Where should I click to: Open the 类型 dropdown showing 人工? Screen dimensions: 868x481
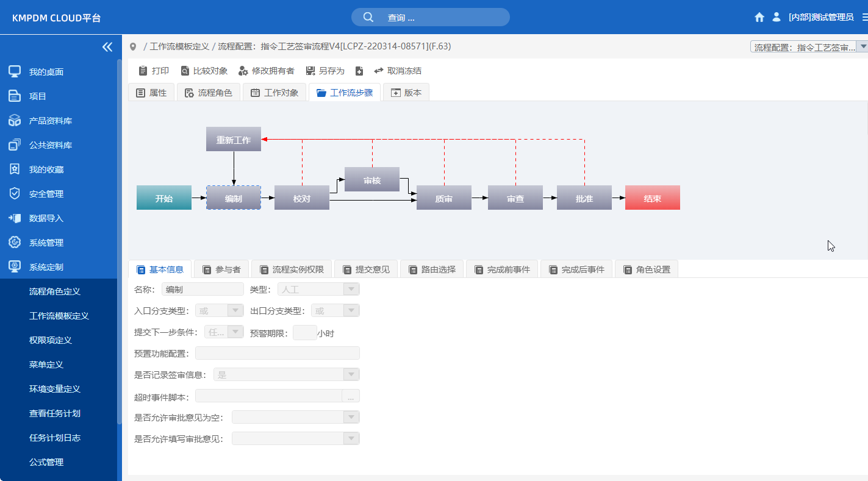tap(353, 288)
